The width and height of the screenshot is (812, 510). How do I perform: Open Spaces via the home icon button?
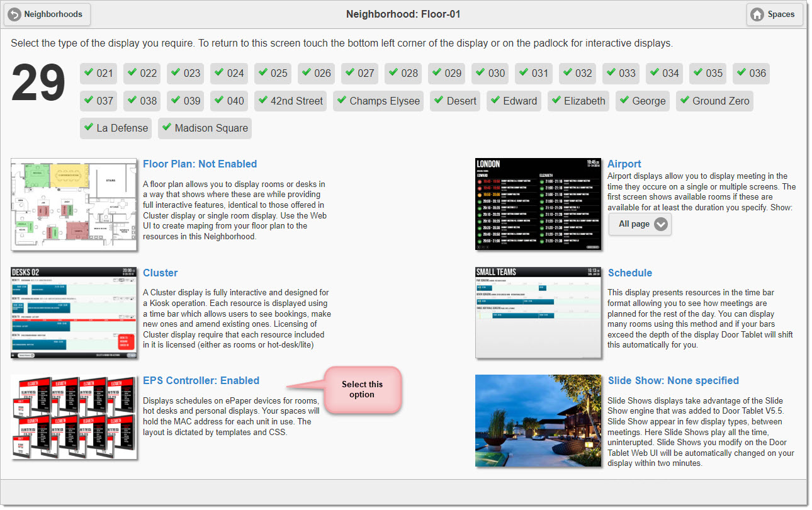[774, 14]
